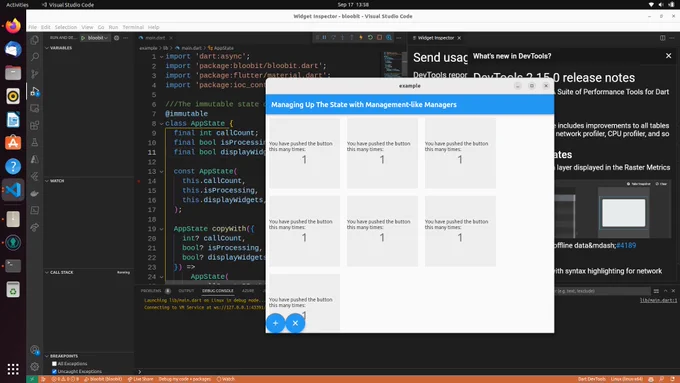Disable the Uncaught Exceptions breakpoint checkbox
Image resolution: width=680 pixels, height=383 pixels.
point(54,372)
